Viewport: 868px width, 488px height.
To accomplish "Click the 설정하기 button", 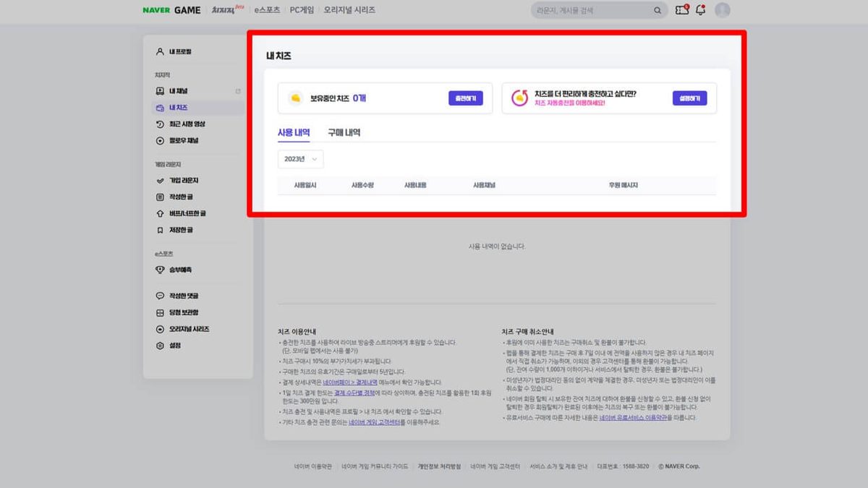I will [689, 98].
